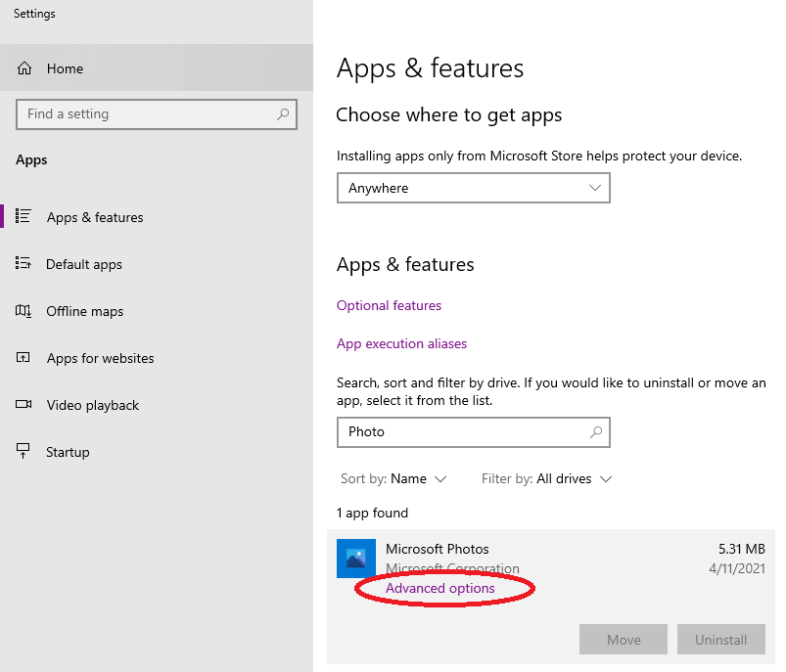The image size is (786, 672).
Task: Click the Find a setting field
Action: tap(157, 114)
